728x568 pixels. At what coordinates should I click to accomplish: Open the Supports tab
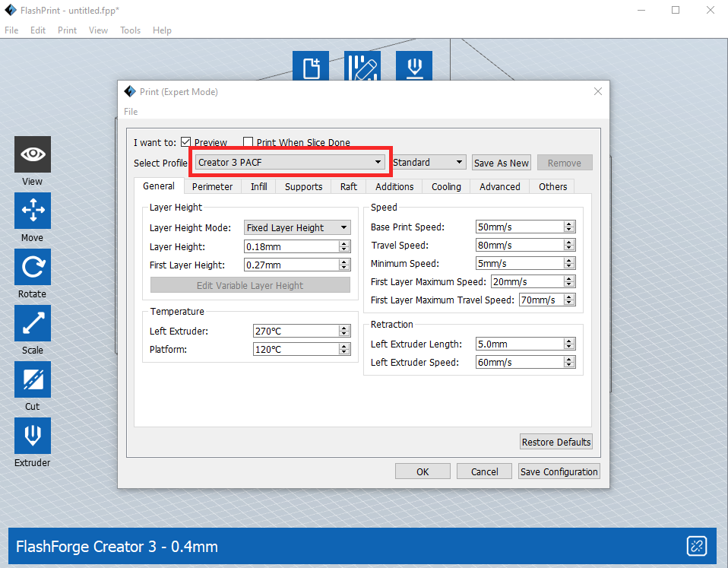click(x=304, y=187)
